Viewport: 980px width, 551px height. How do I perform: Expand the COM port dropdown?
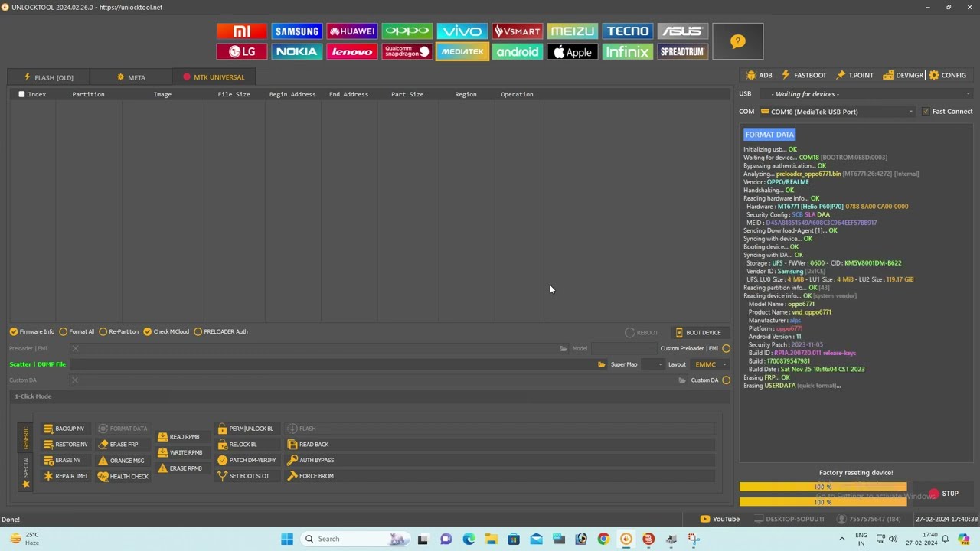(910, 112)
